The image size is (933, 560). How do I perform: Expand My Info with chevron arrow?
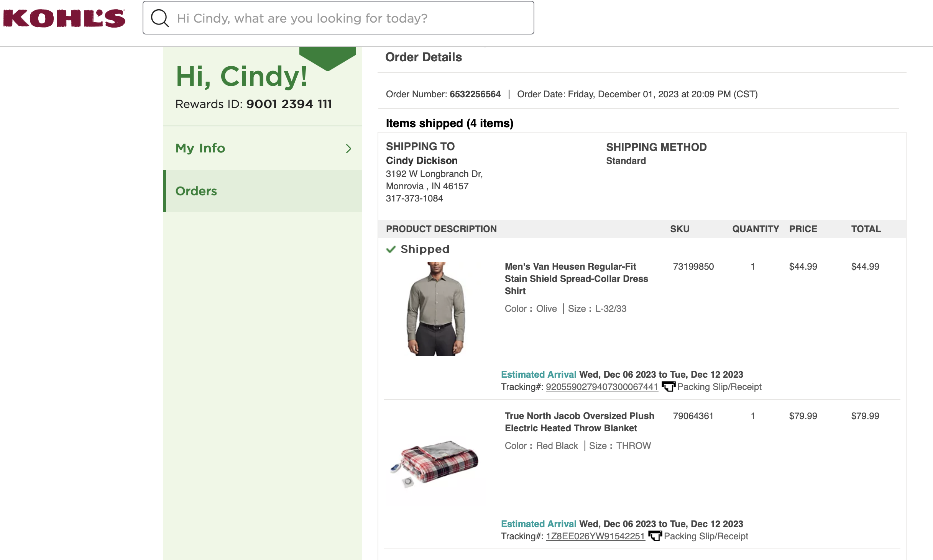tap(348, 149)
